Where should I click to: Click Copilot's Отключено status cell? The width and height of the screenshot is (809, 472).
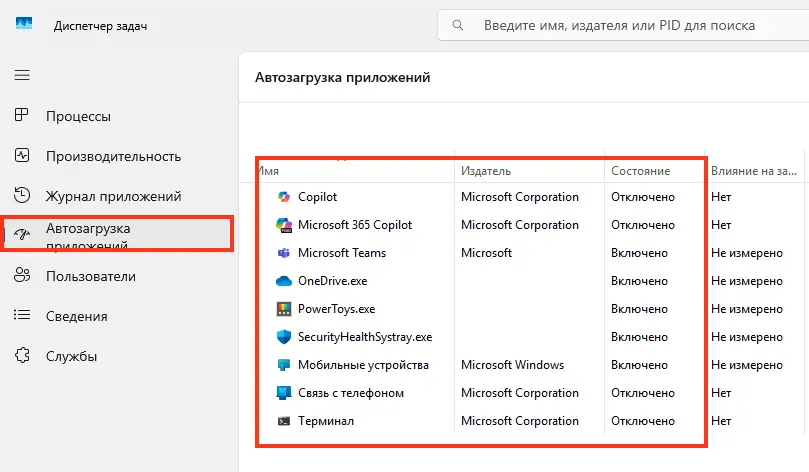(x=643, y=197)
